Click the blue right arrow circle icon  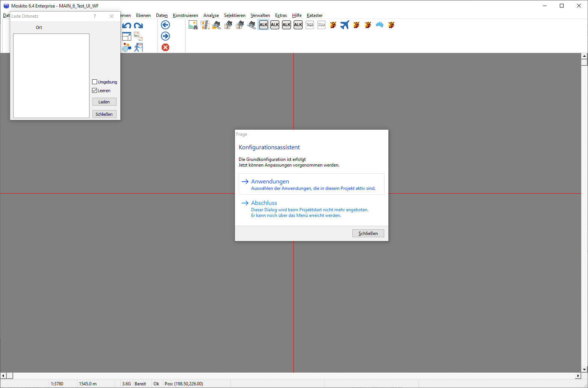click(x=165, y=36)
